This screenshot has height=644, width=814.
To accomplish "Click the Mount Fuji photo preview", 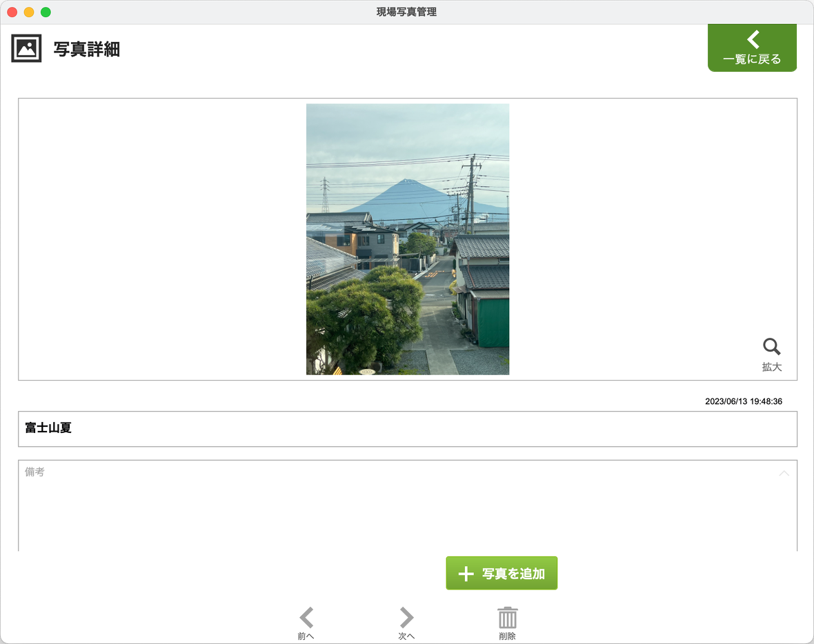I will [408, 239].
